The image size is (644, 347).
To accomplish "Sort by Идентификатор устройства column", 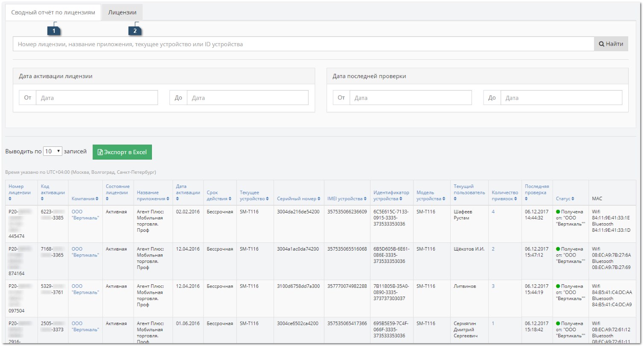I will [x=391, y=195].
